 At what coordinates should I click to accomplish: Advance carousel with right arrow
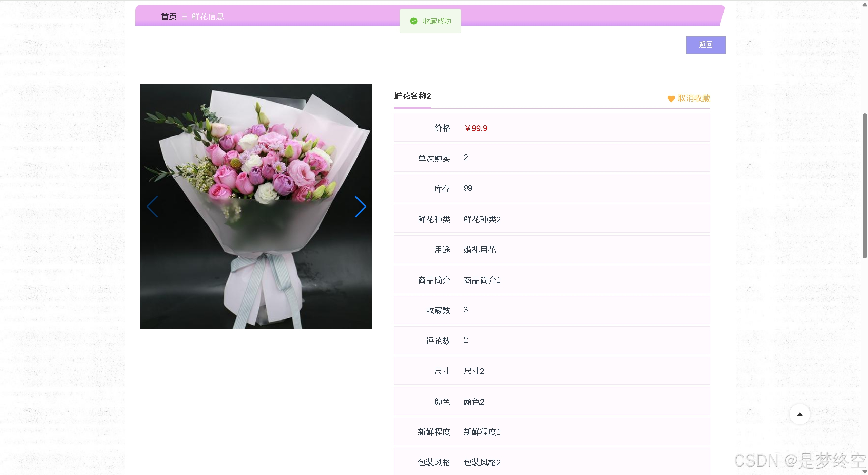point(360,206)
